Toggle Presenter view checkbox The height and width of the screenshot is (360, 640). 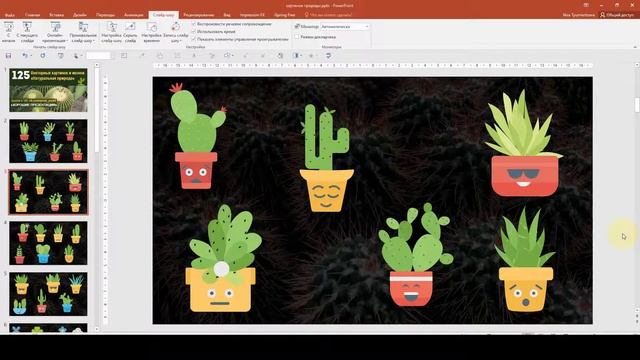click(x=297, y=37)
